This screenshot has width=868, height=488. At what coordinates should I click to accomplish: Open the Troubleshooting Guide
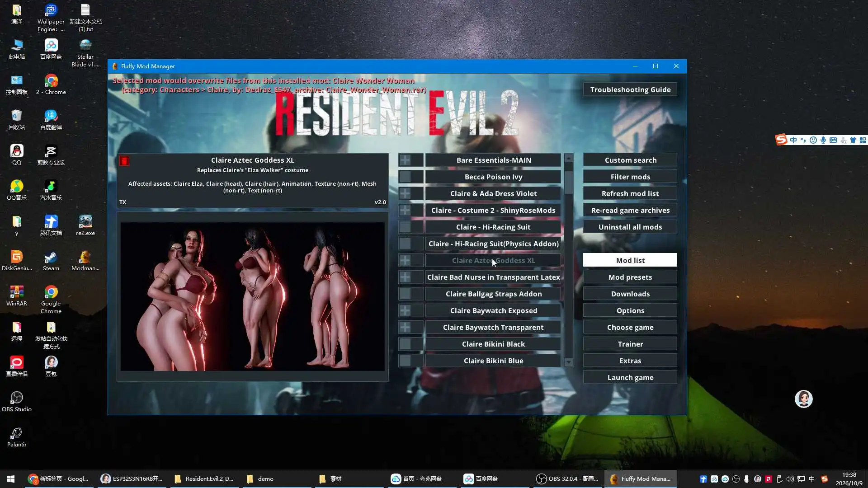coord(630,89)
